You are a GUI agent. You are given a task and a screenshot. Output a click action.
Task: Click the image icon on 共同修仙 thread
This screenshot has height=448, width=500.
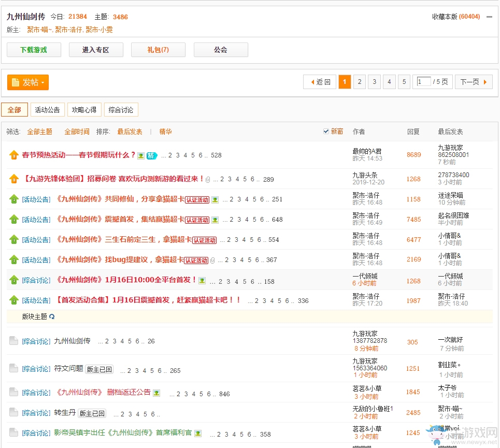(215, 200)
